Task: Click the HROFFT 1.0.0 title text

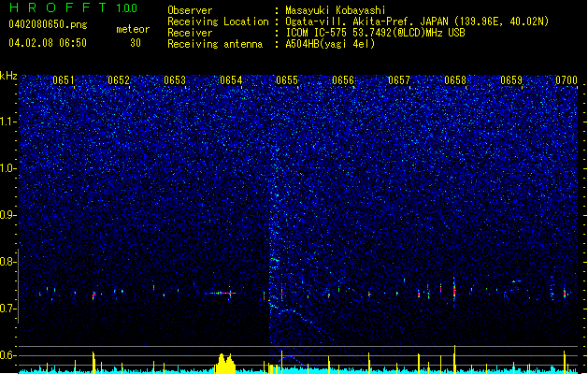Action: [x=73, y=7]
